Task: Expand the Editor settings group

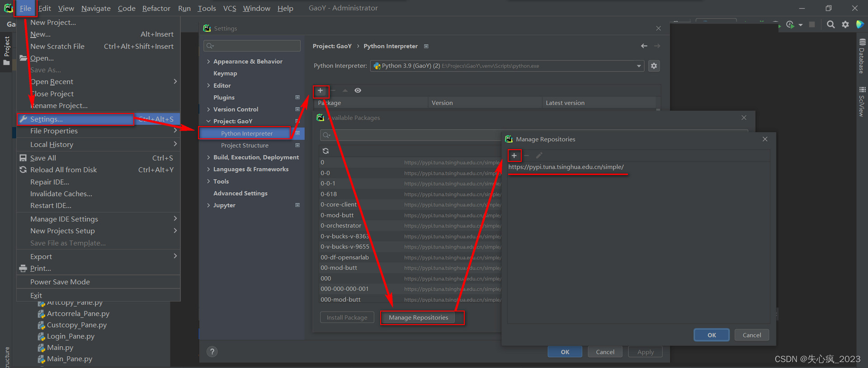Action: (x=208, y=85)
